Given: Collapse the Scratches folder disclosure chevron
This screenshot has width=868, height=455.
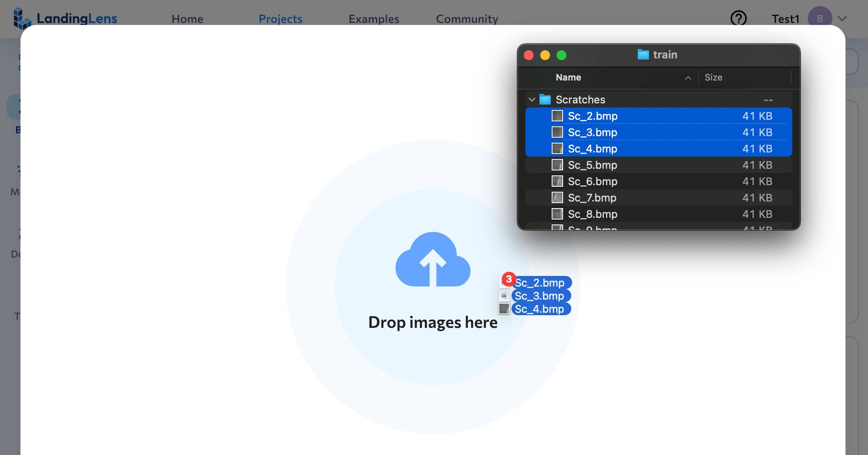Looking at the screenshot, I should click(532, 99).
